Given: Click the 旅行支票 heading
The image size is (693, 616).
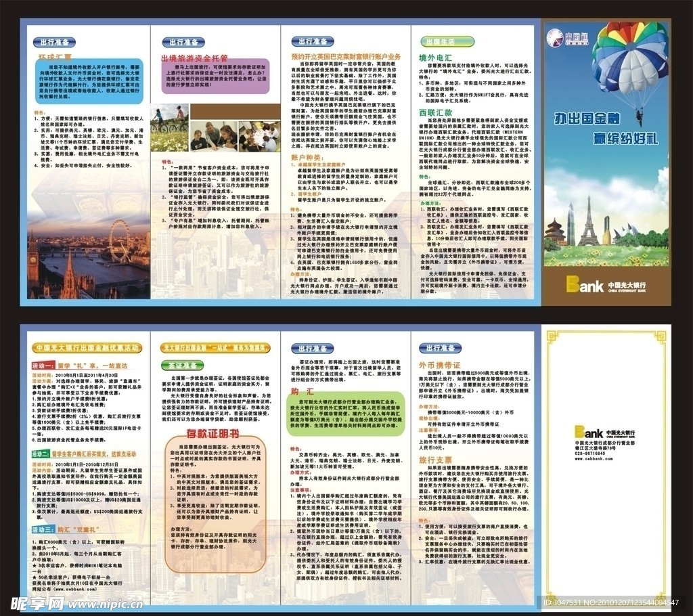Looking at the screenshot, I should pos(435,460).
